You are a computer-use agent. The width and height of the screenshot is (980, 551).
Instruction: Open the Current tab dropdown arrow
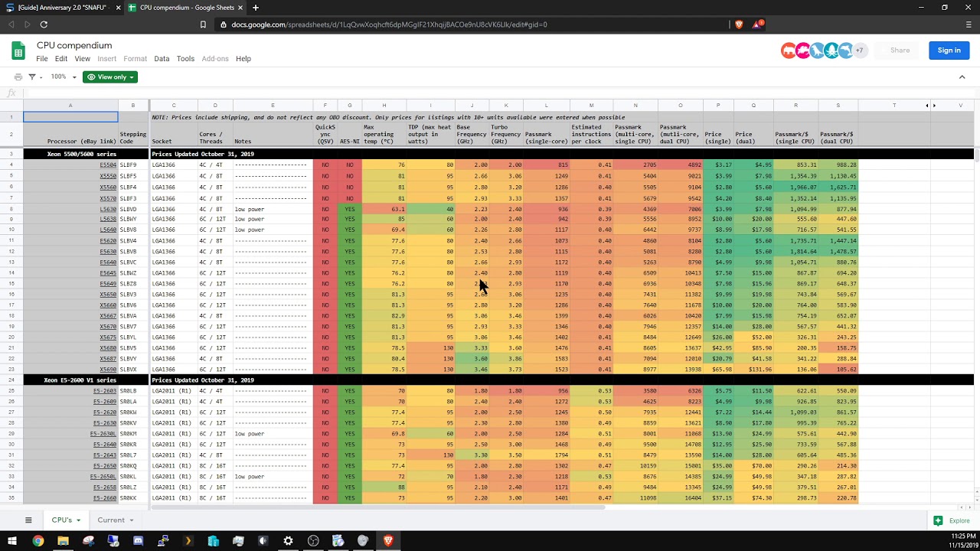(131, 520)
